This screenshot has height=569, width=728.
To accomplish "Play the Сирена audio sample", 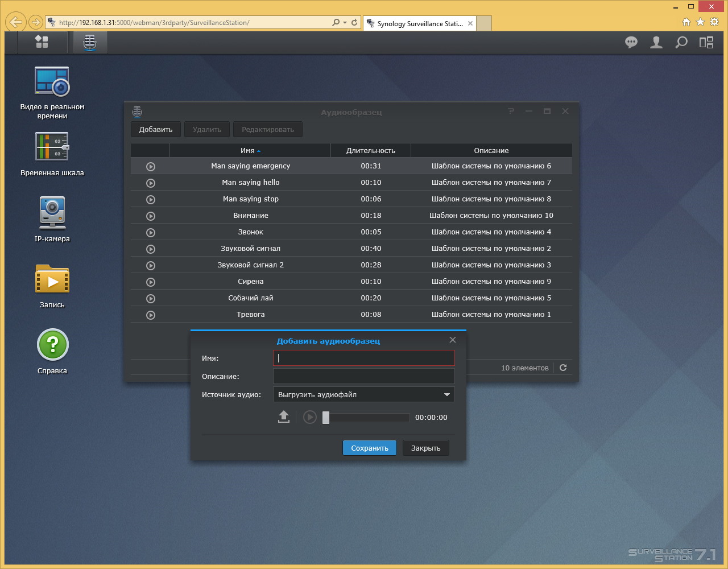I will pos(151,282).
